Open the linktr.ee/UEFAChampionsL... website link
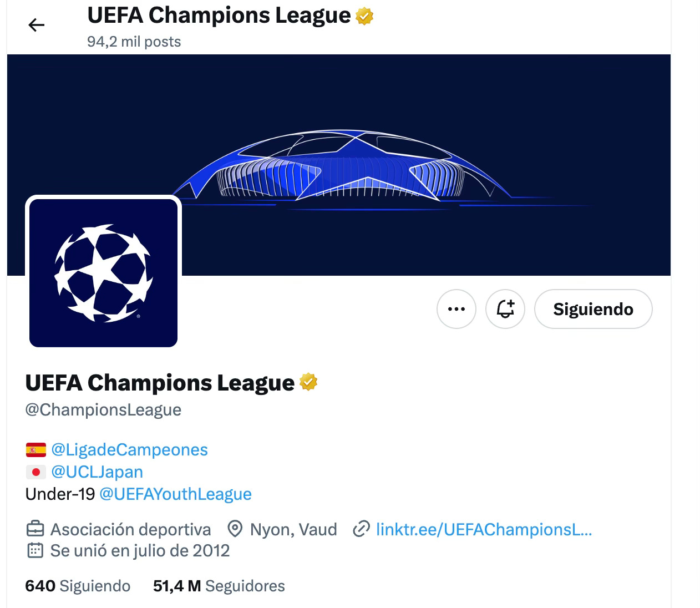The image size is (700, 608). pos(484,529)
